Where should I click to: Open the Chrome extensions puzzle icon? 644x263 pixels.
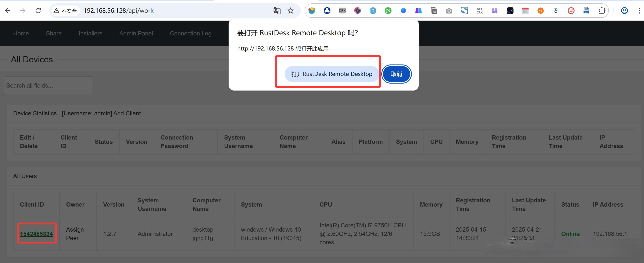click(601, 11)
